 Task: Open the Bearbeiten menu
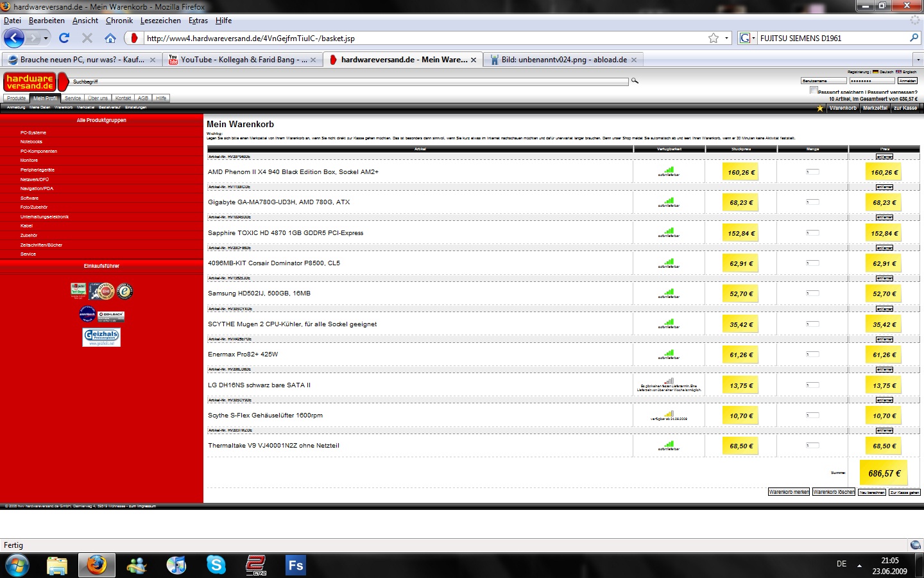coord(47,21)
